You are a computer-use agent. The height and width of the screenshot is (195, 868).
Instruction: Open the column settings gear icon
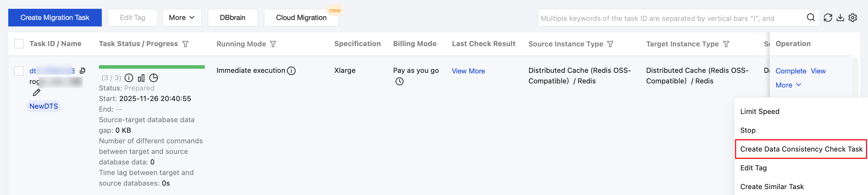(x=853, y=18)
